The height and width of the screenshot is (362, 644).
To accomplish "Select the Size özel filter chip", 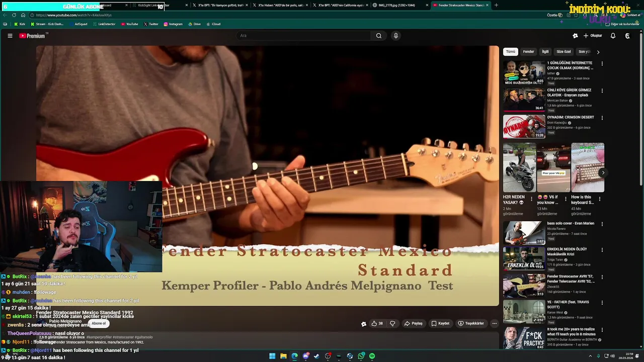I will pyautogui.click(x=563, y=52).
